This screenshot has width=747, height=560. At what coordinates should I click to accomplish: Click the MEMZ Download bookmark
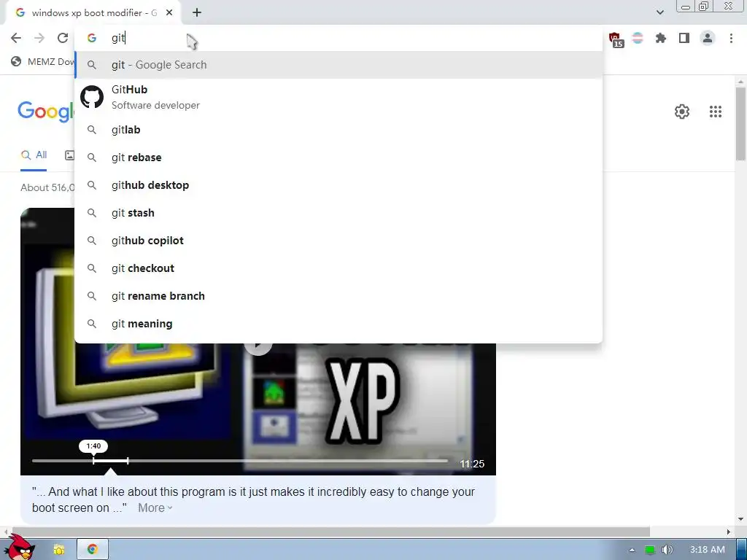click(x=42, y=61)
